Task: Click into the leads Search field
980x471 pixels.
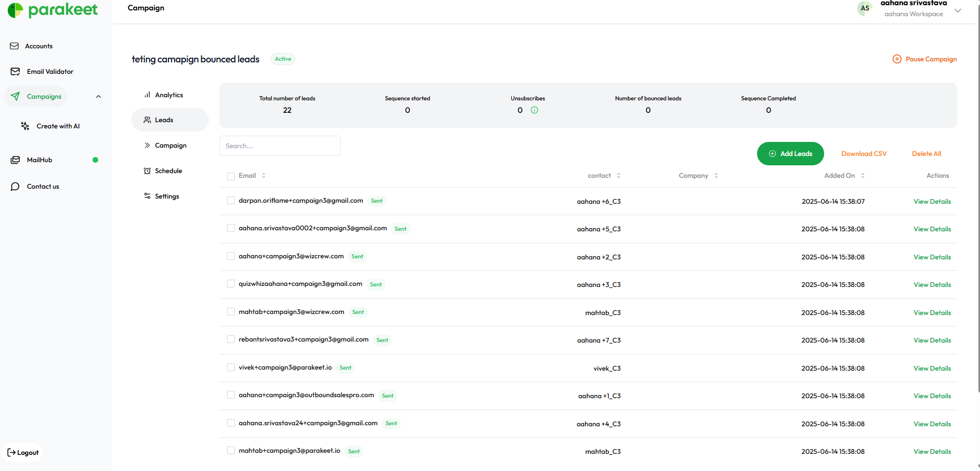Action: (x=280, y=146)
